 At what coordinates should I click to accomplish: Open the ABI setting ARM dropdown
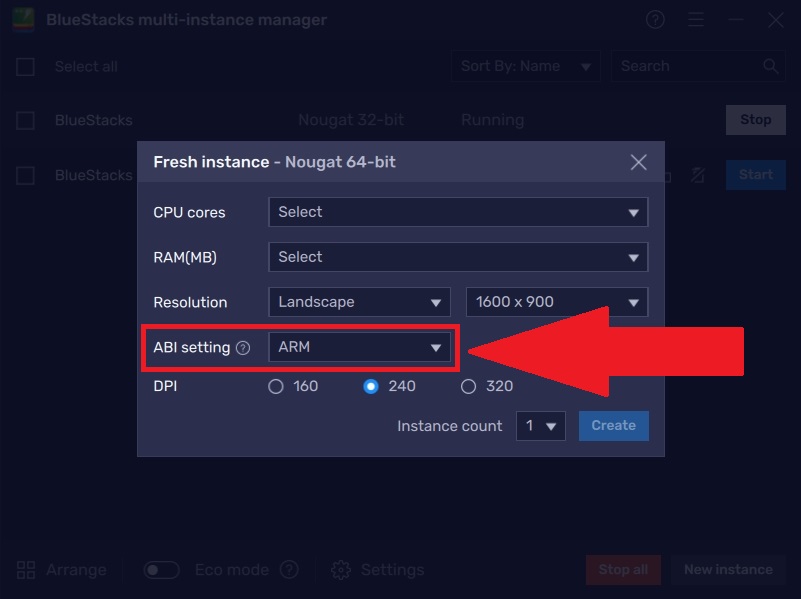pyautogui.click(x=359, y=347)
